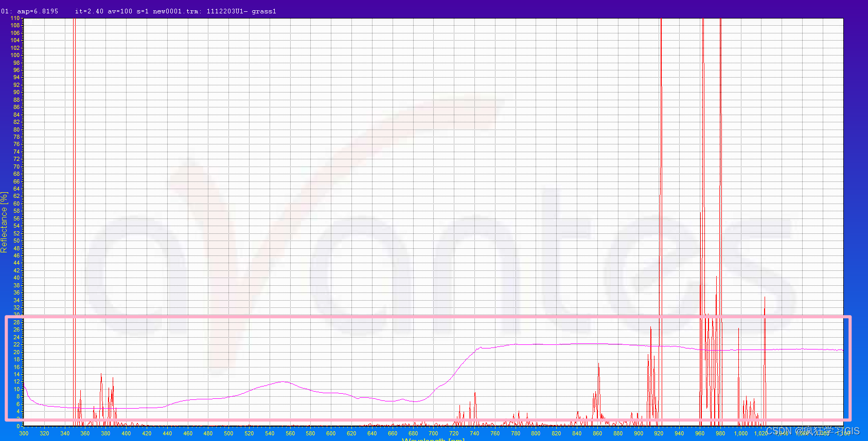Click the 1,000 label on wavelength axis
868x441 pixels.
(741, 433)
